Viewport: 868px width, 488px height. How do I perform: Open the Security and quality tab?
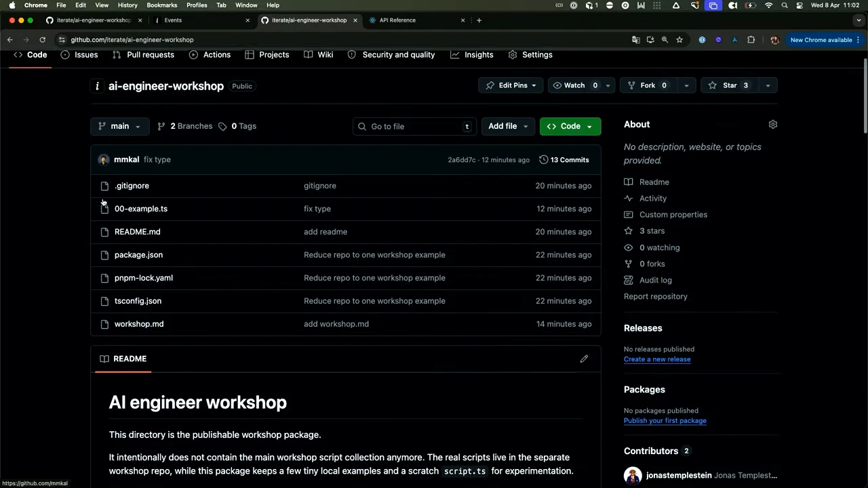click(391, 55)
